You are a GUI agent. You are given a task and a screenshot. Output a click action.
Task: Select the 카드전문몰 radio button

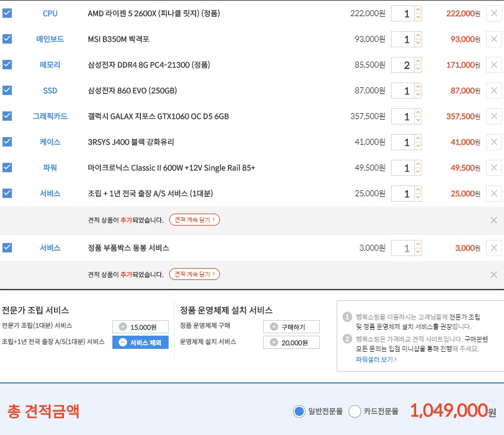click(355, 411)
